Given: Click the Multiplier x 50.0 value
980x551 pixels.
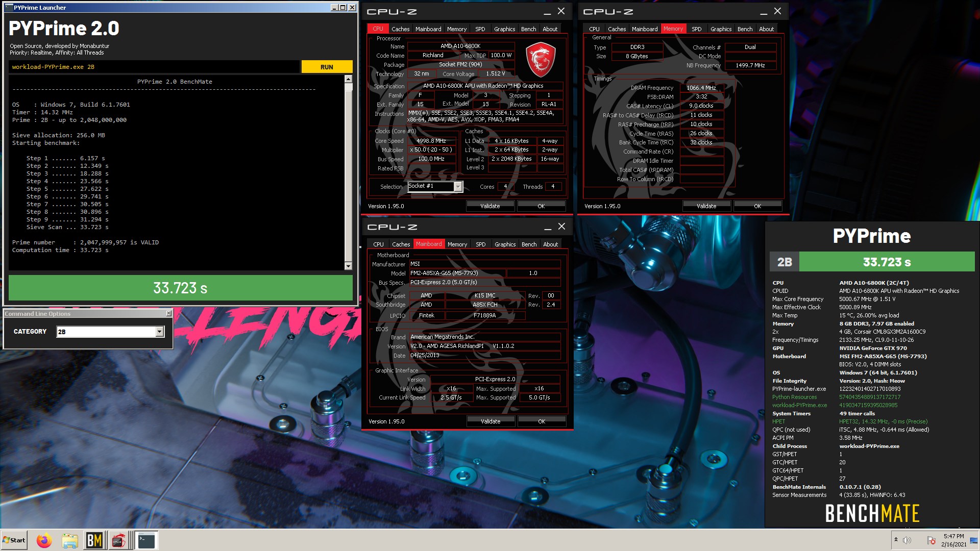Looking at the screenshot, I should 431,150.
